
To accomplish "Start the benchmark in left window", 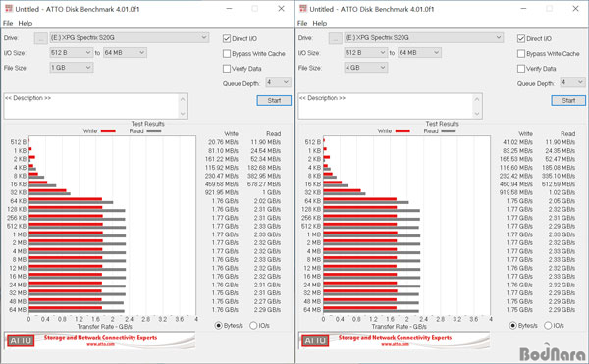I will click(x=274, y=101).
